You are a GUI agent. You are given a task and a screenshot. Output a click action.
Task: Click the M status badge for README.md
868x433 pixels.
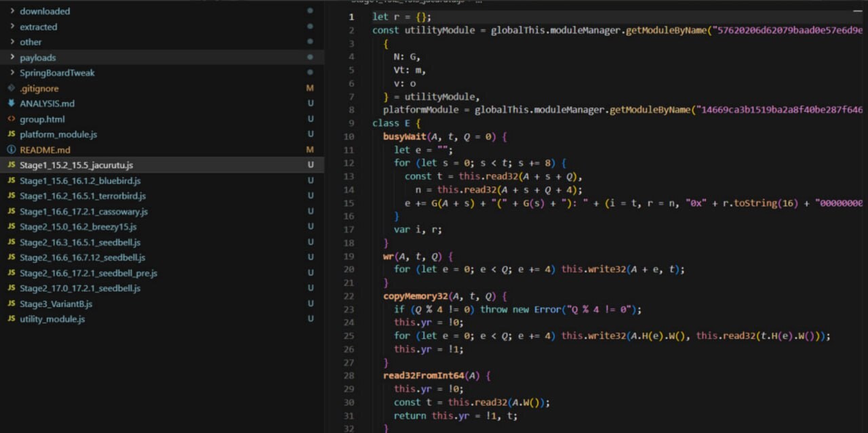click(310, 150)
